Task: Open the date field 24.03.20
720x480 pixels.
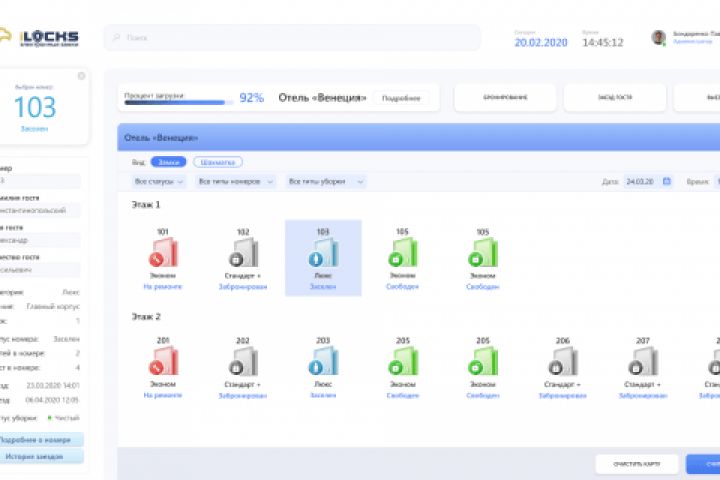Action: (x=648, y=182)
